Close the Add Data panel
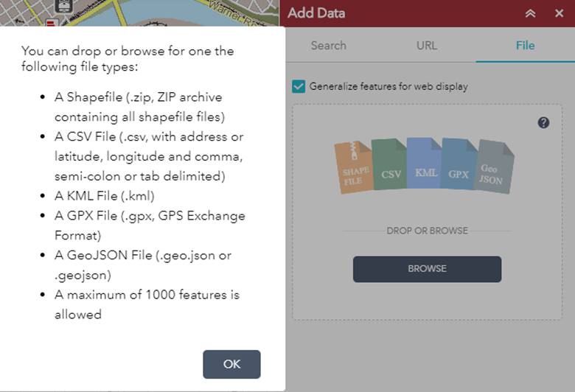 tap(559, 13)
